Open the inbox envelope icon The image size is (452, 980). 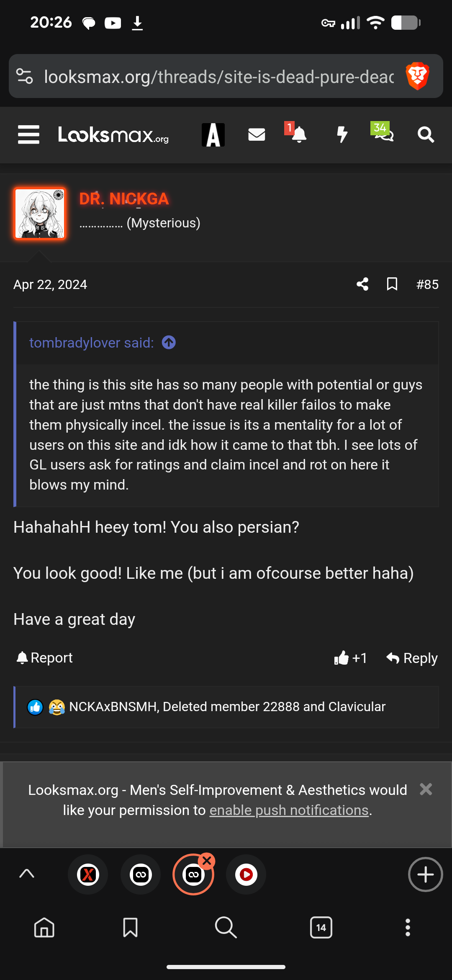(257, 135)
